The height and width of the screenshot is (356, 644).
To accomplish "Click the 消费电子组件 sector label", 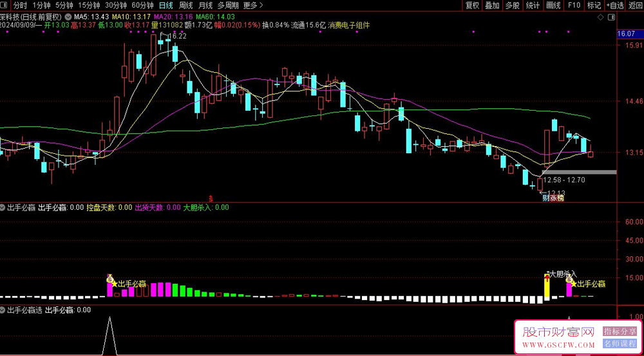I will pyautogui.click(x=348, y=25).
